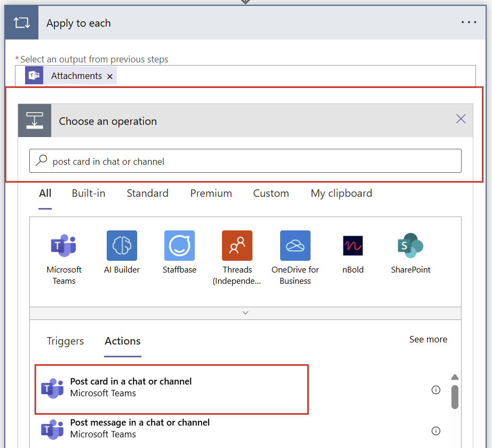Image resolution: width=492 pixels, height=448 pixels.
Task: Switch to the Custom tab
Action: tap(271, 193)
